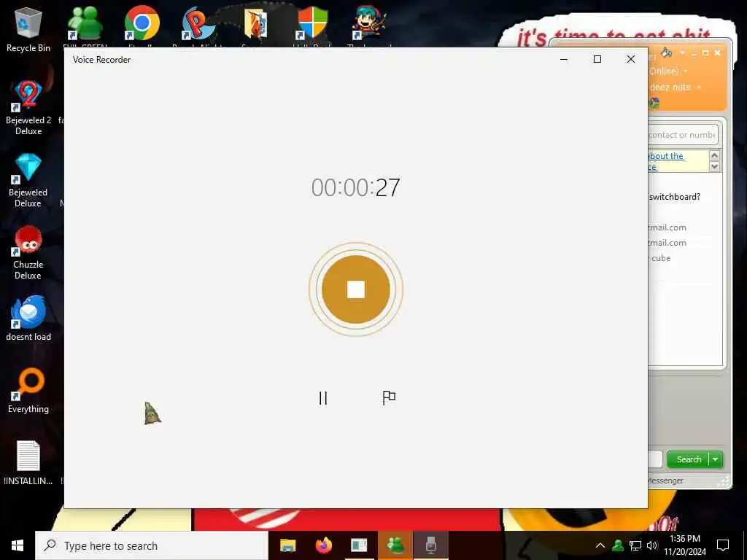Image resolution: width=747 pixels, height=560 pixels.
Task: Open the notification center
Action: coord(723,545)
